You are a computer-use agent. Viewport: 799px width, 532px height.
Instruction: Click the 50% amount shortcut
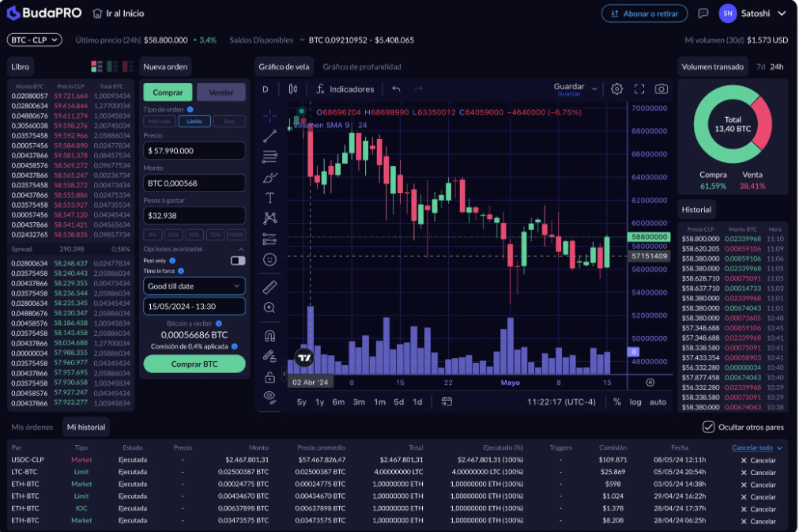pos(194,235)
